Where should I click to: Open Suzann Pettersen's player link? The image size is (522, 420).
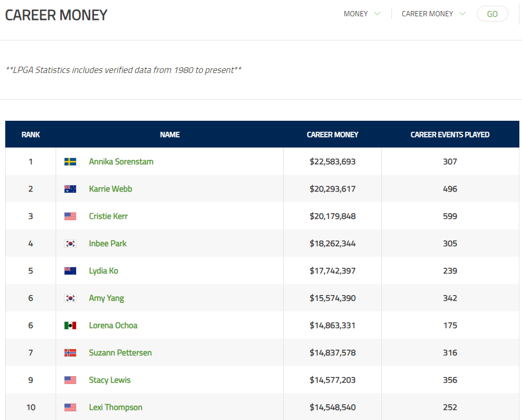pos(120,353)
